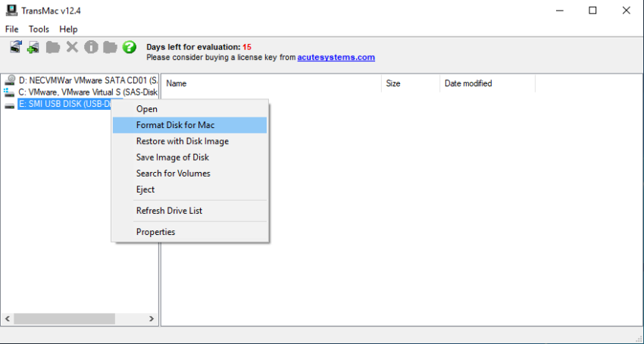Click the open disk image toolbar icon
The height and width of the screenshot is (344, 644).
coord(16,46)
